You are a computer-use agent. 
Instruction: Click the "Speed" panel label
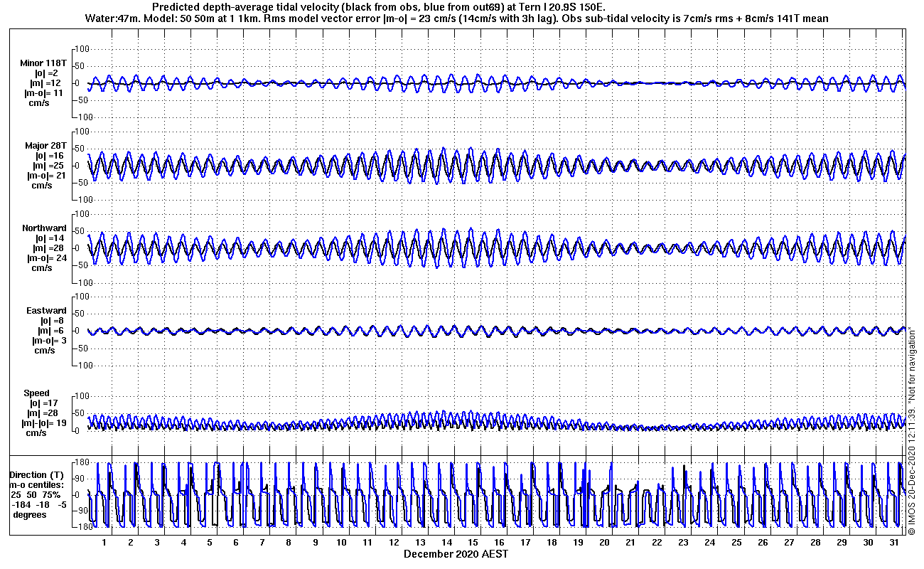coord(37,393)
